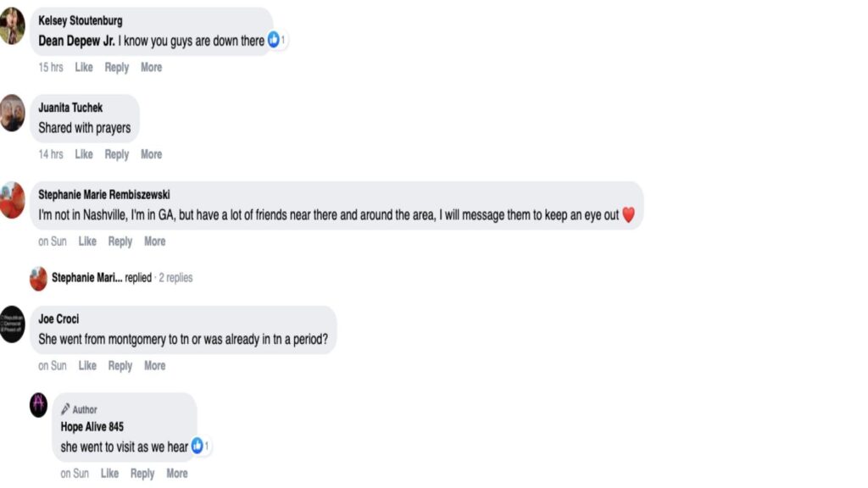Click Joe Croci's black profile icon

click(13, 324)
